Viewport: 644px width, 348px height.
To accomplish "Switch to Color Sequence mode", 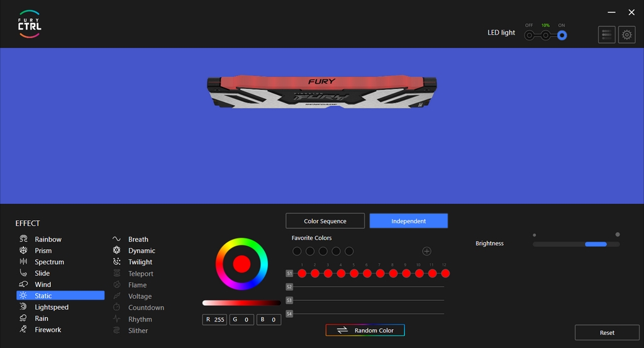I will coord(325,221).
